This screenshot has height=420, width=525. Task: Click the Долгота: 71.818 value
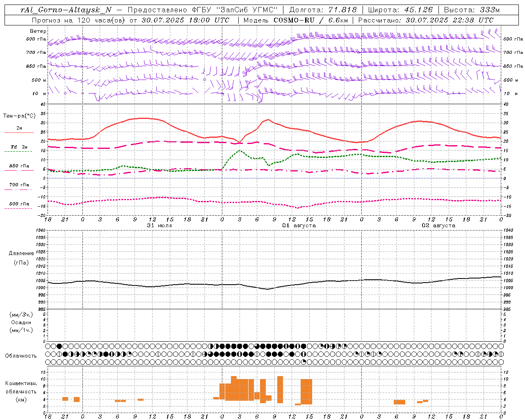click(323, 10)
